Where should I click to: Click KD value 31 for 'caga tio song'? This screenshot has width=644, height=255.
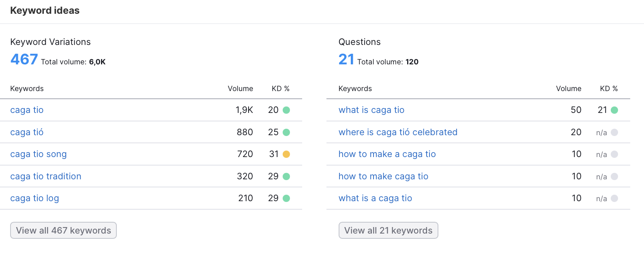point(274,154)
